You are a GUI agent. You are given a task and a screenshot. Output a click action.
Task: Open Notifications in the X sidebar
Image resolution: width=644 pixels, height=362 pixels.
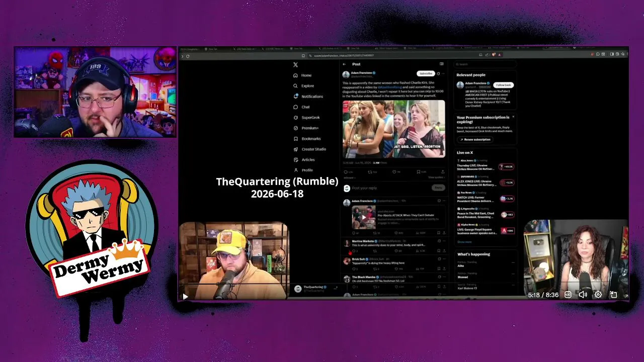[308, 97]
